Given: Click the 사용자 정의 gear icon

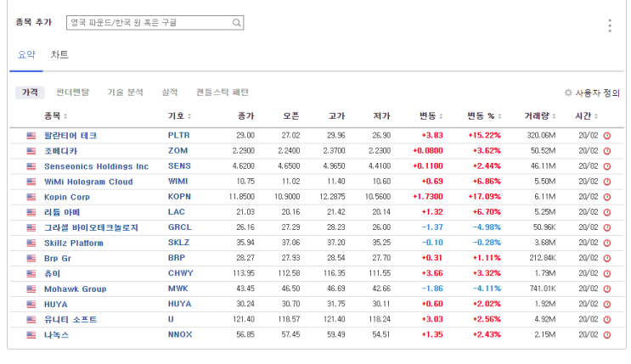Looking at the screenshot, I should click(x=568, y=93).
